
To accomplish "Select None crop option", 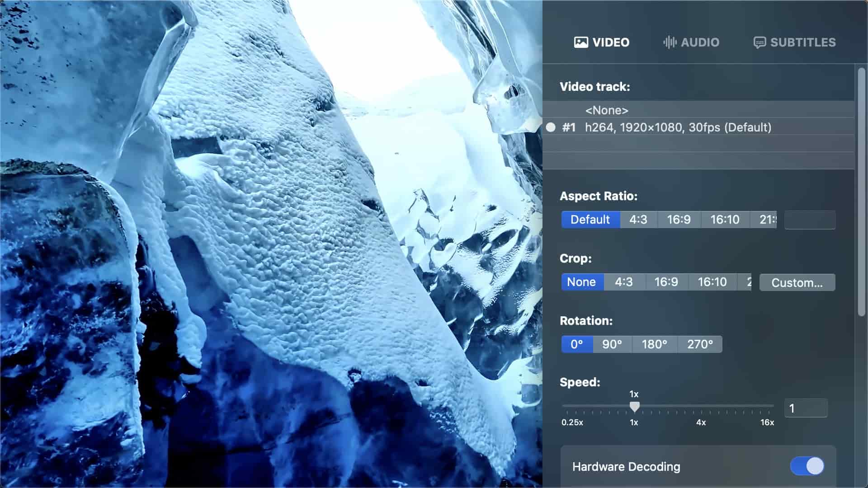I will (x=581, y=282).
